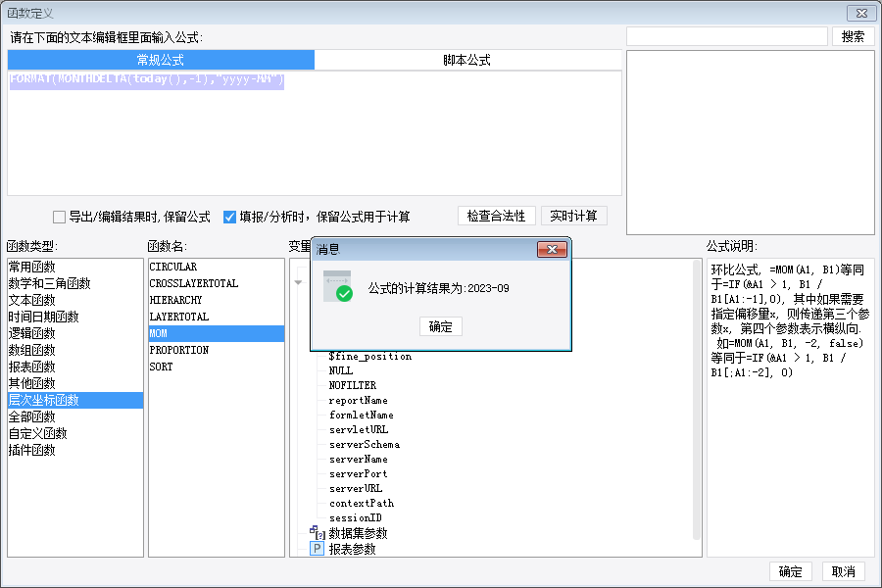Select 时间日期函数 function type
The width and height of the screenshot is (882, 588).
[75, 317]
